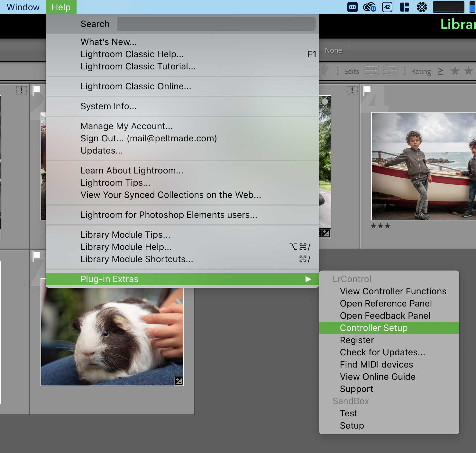The image size is (476, 453).
Task: Choose Open Reference Panel
Action: point(389,303)
